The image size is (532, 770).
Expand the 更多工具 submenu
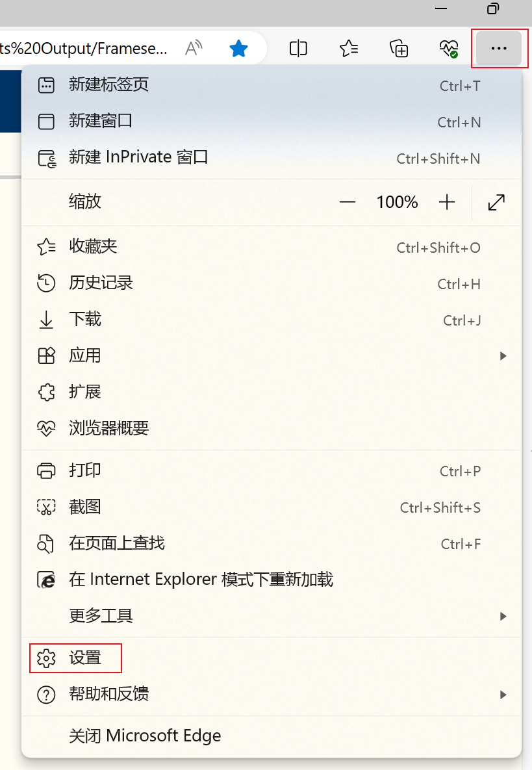[503, 615]
